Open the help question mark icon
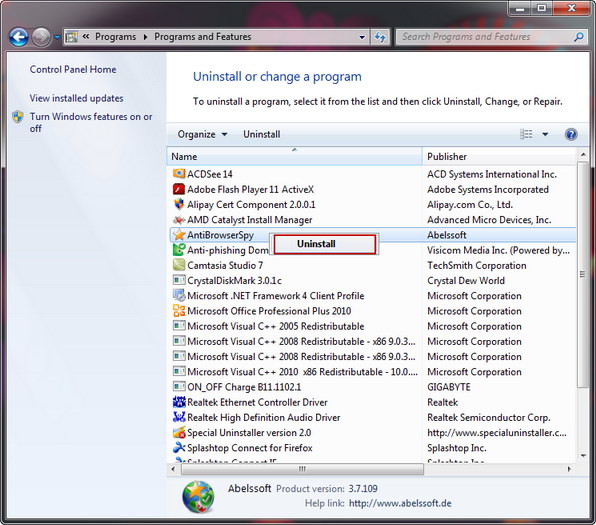596x525 pixels. point(571,134)
